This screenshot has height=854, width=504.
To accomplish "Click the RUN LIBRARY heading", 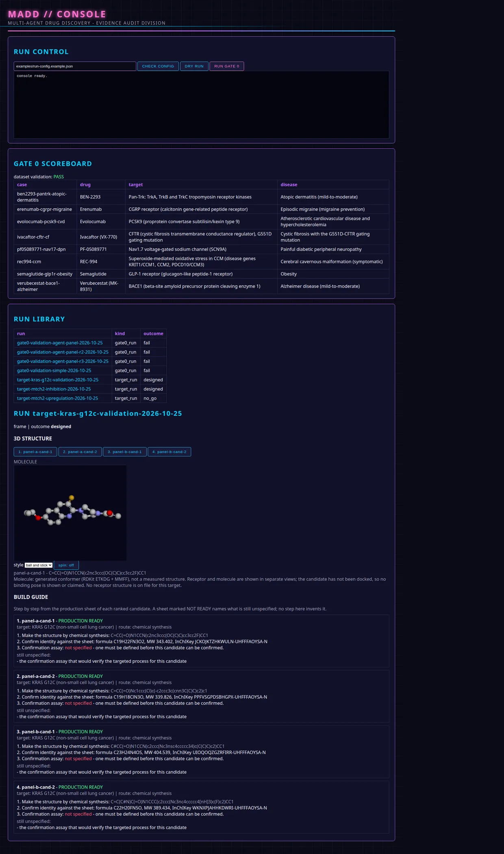I will pyautogui.click(x=39, y=319).
